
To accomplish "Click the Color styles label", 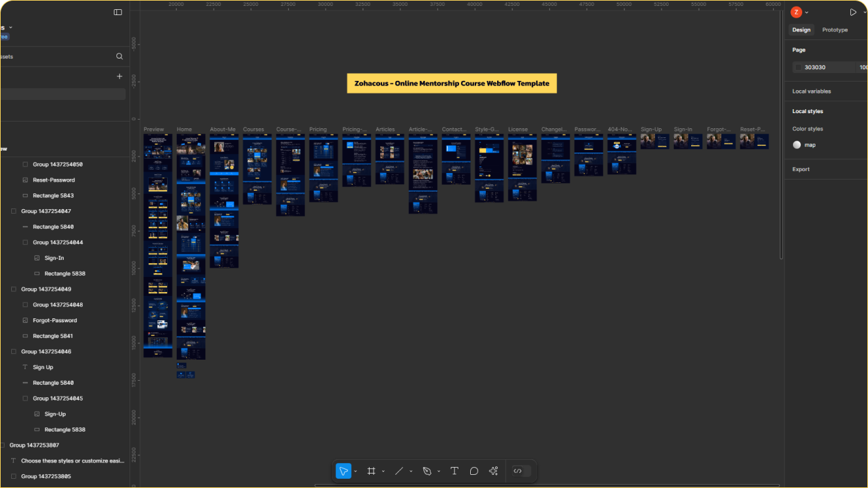I will tap(808, 129).
